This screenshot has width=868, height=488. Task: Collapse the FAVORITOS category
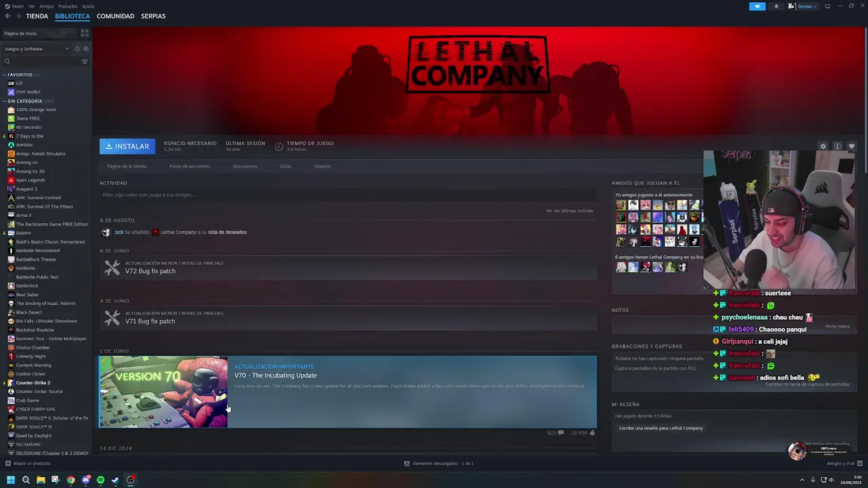click(20, 75)
